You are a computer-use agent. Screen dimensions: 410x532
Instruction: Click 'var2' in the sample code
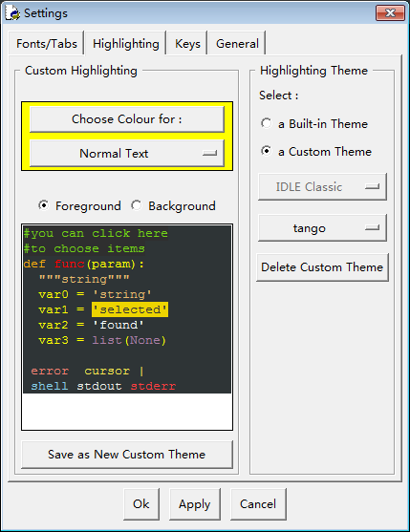coord(54,325)
